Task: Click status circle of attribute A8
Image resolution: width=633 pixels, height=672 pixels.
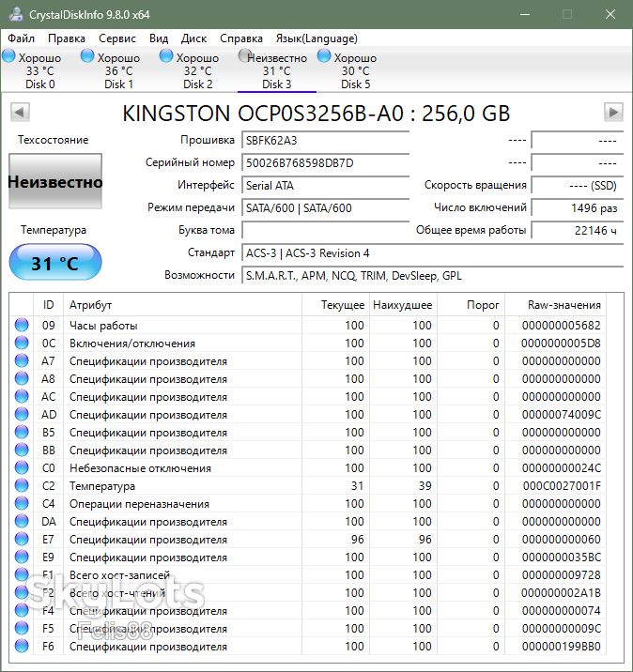Action: (22, 379)
